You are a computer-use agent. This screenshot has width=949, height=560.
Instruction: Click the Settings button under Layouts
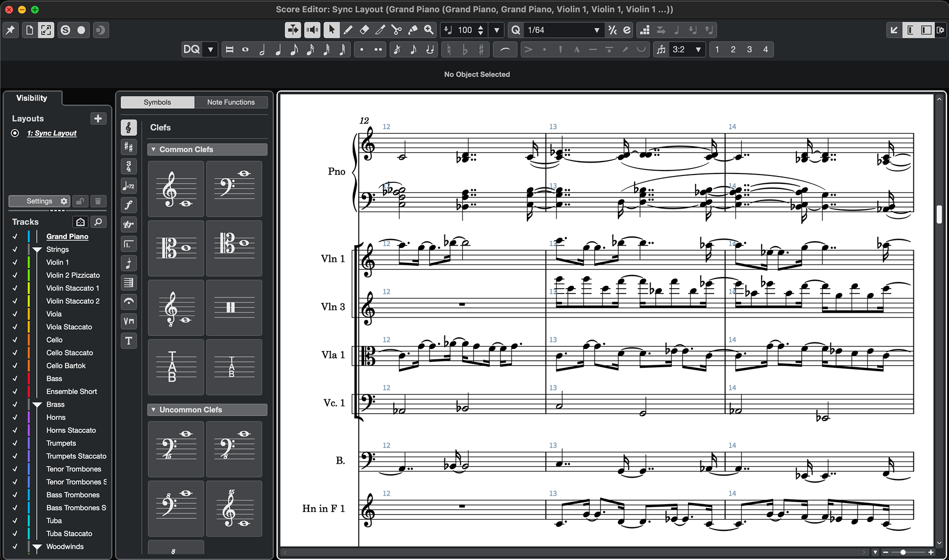[x=40, y=201]
